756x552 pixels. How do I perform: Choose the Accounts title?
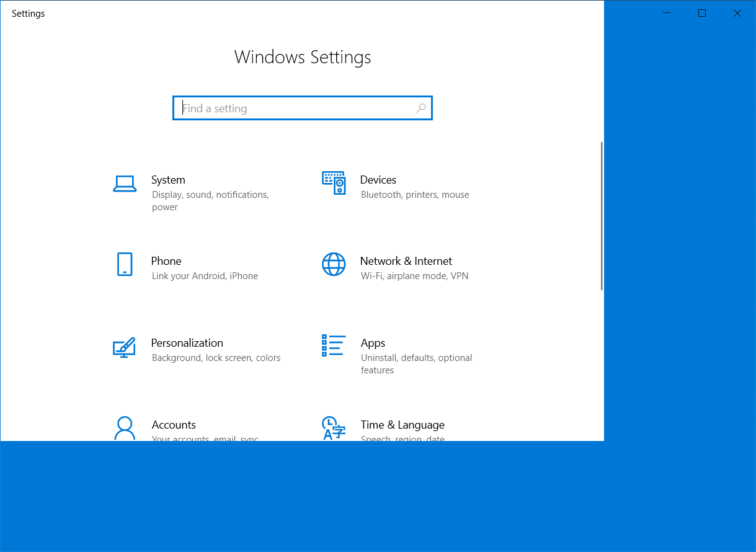click(x=174, y=425)
